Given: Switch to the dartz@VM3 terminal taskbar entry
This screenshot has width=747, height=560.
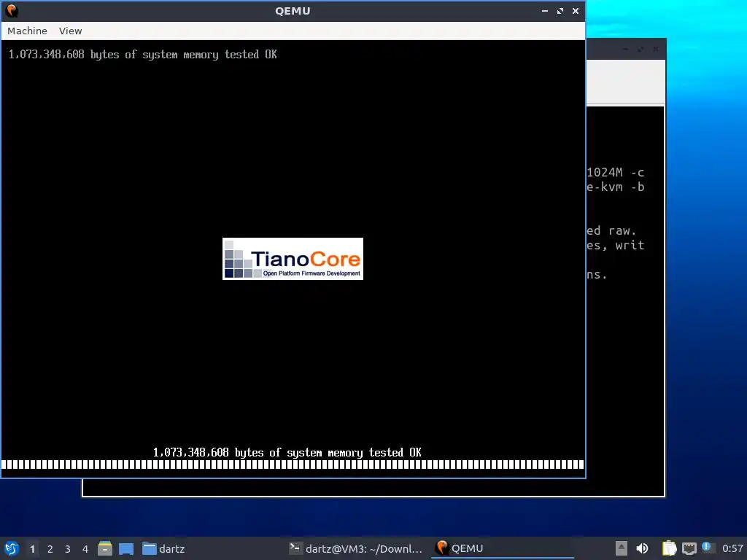Looking at the screenshot, I should click(x=356, y=548).
